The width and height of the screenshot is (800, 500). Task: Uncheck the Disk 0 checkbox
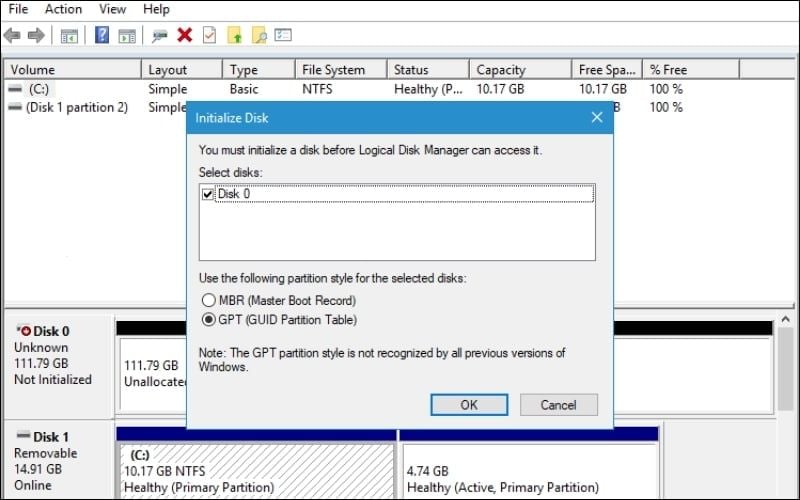pos(208,194)
